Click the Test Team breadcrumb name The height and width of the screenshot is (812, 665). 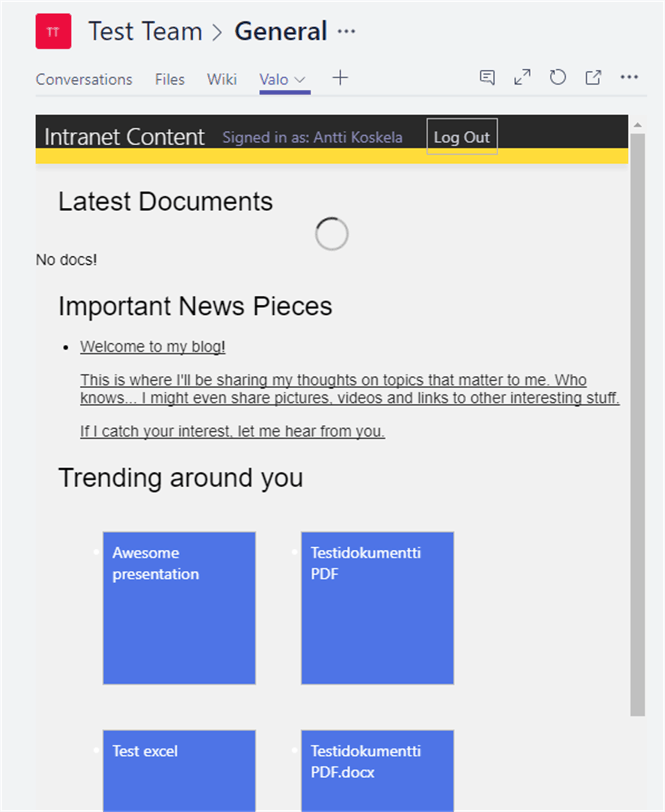(145, 32)
